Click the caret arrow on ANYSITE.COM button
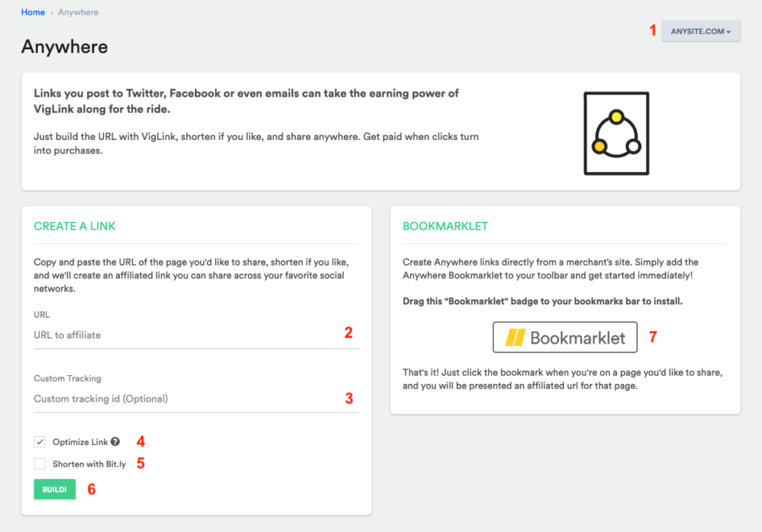The width and height of the screenshot is (762, 532). pos(729,32)
